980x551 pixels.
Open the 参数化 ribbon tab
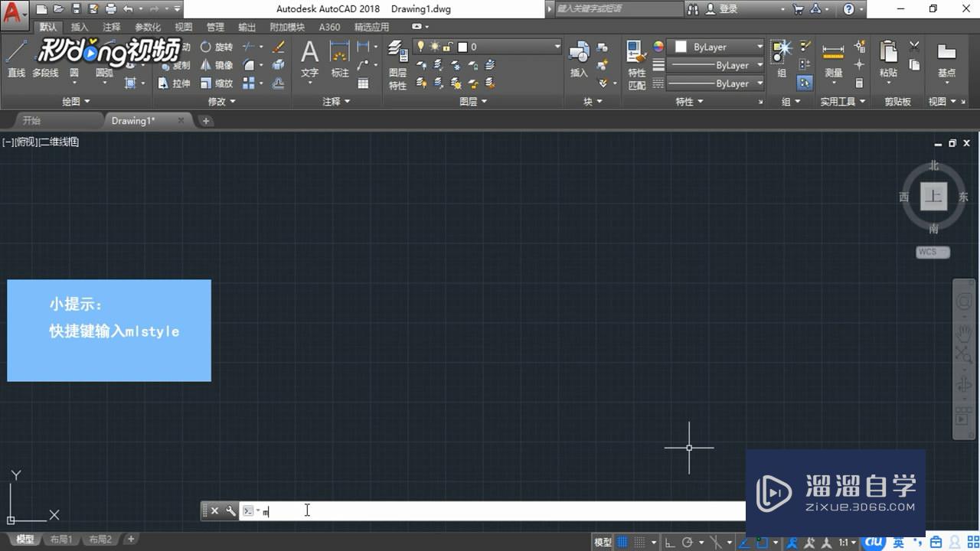(148, 27)
